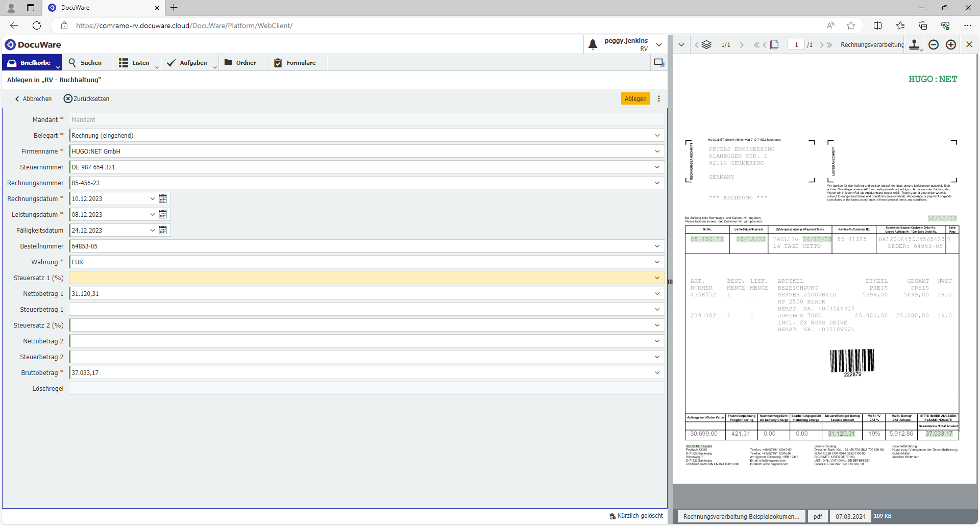The image size is (980, 526).
Task: Click Abbrechen to cancel storing
Action: [x=33, y=98]
